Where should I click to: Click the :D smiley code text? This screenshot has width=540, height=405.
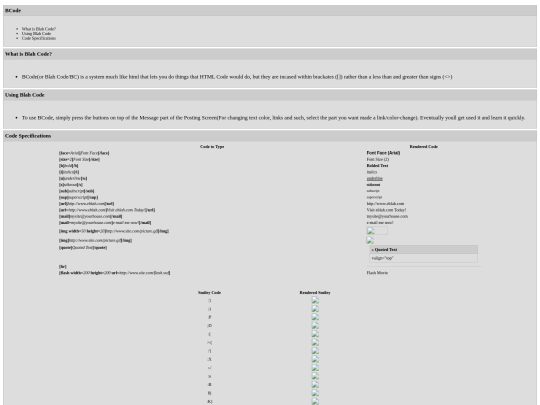(209, 326)
